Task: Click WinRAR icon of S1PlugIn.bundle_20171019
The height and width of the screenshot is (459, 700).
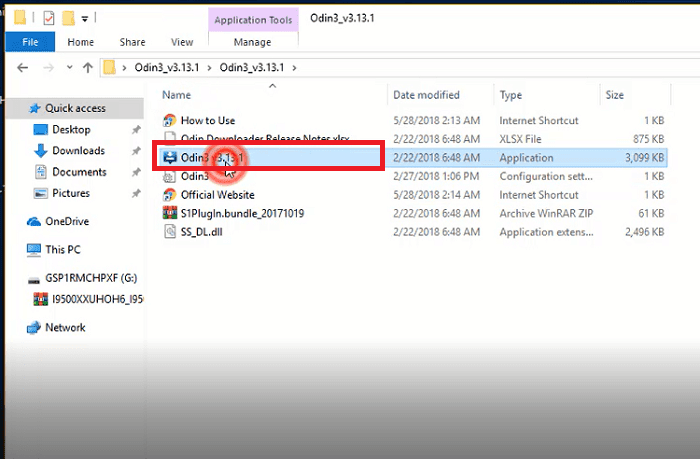Action: point(170,213)
